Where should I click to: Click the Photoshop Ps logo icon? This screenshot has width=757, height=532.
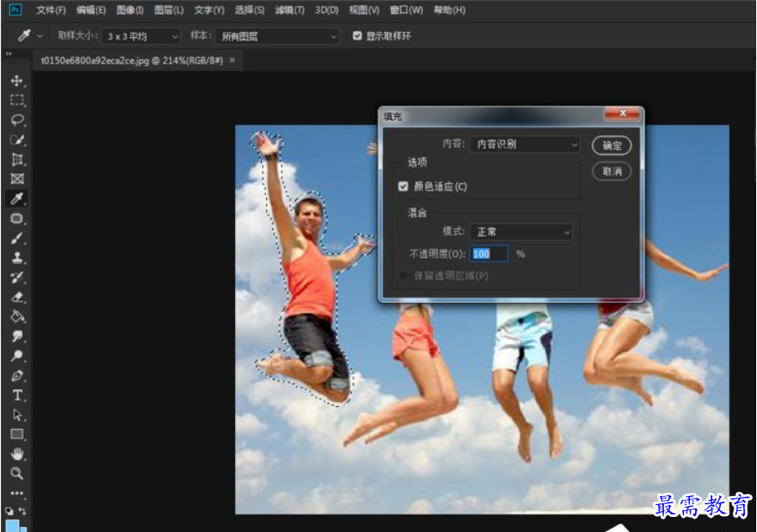pyautogui.click(x=15, y=10)
